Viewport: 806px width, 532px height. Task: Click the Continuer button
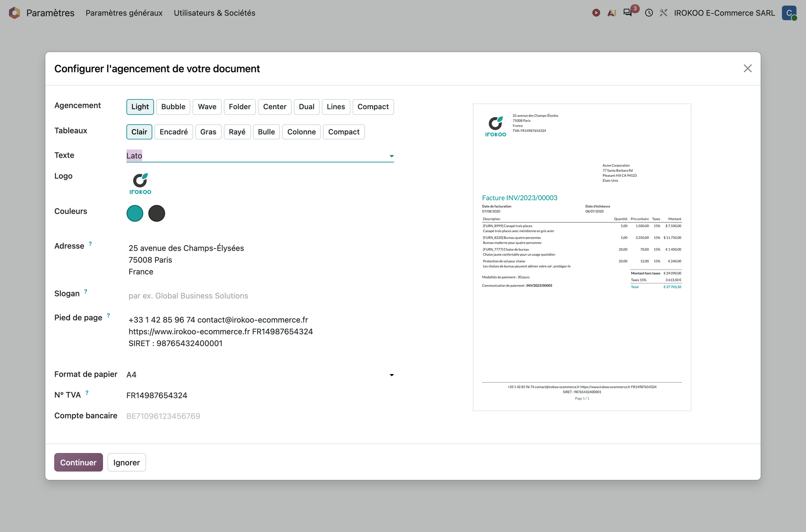click(79, 462)
